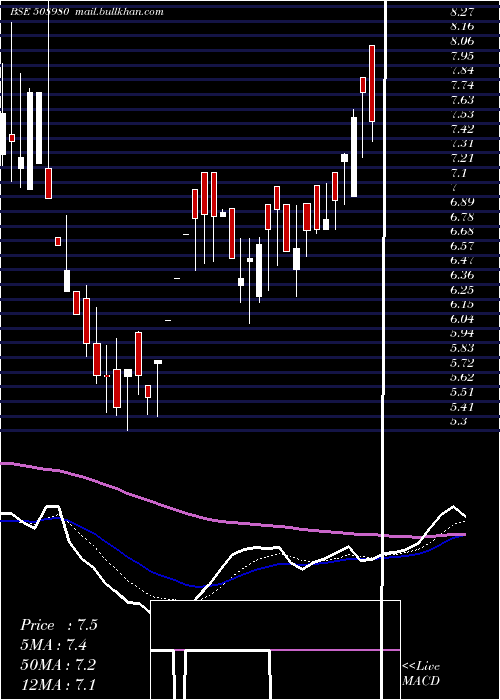Viewport: 500px width, 700px height.
Task: Click the 6.78 price level label
Action: [462, 217]
